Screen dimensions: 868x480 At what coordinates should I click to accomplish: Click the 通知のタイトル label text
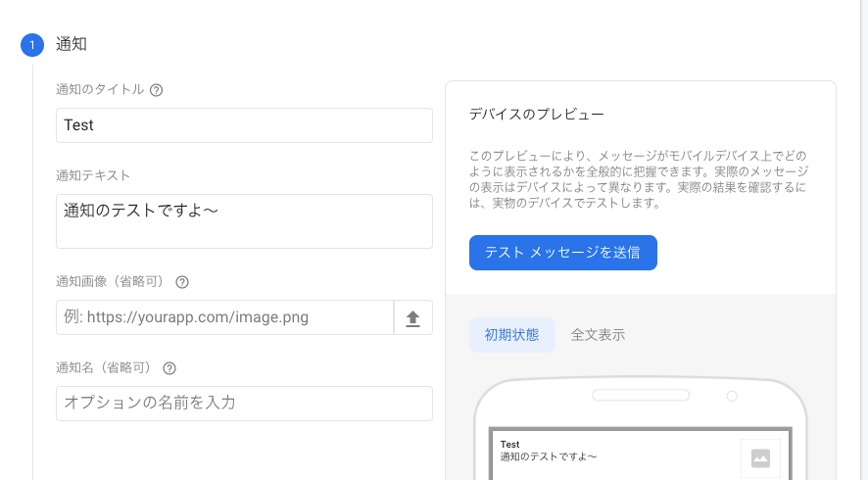[x=100, y=90]
